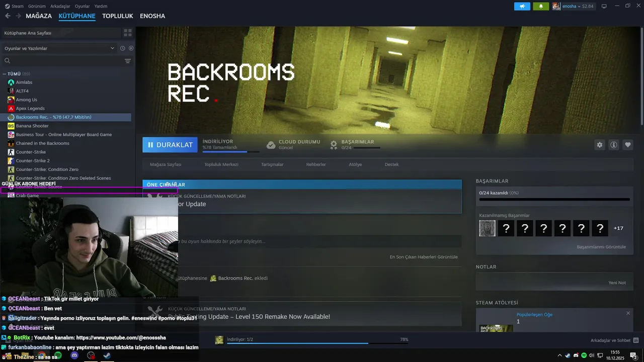This screenshot has height=362, width=644.
Task: Click the Başarımlar achievement gear icon
Action: (334, 145)
